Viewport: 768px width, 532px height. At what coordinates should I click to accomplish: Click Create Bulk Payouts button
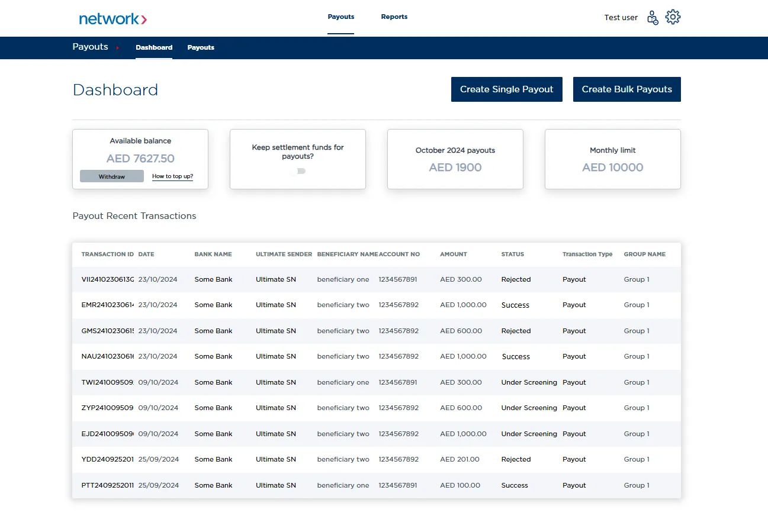click(627, 89)
